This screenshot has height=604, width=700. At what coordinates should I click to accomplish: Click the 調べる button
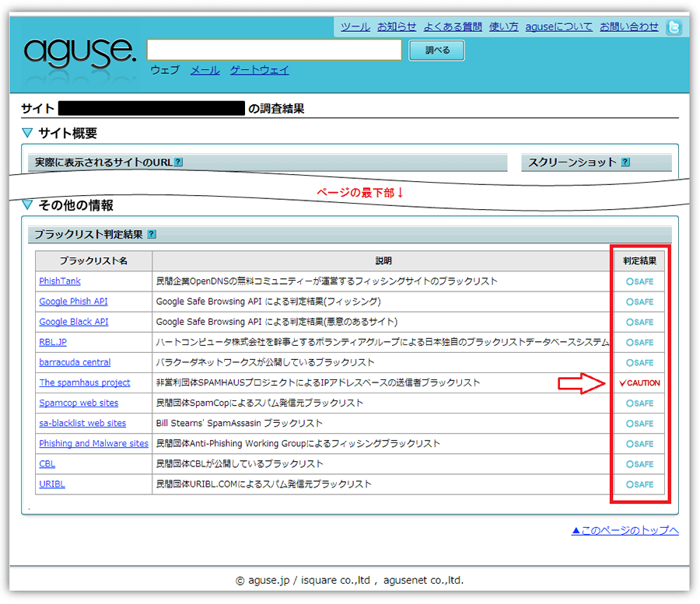tap(436, 50)
